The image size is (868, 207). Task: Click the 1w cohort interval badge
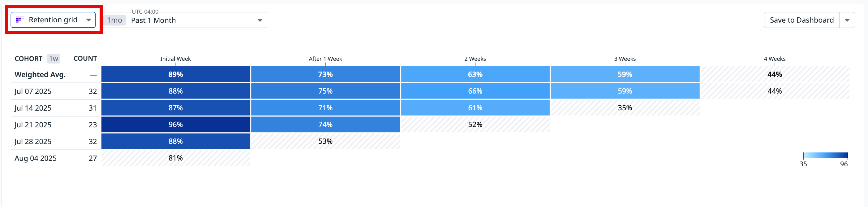53,59
